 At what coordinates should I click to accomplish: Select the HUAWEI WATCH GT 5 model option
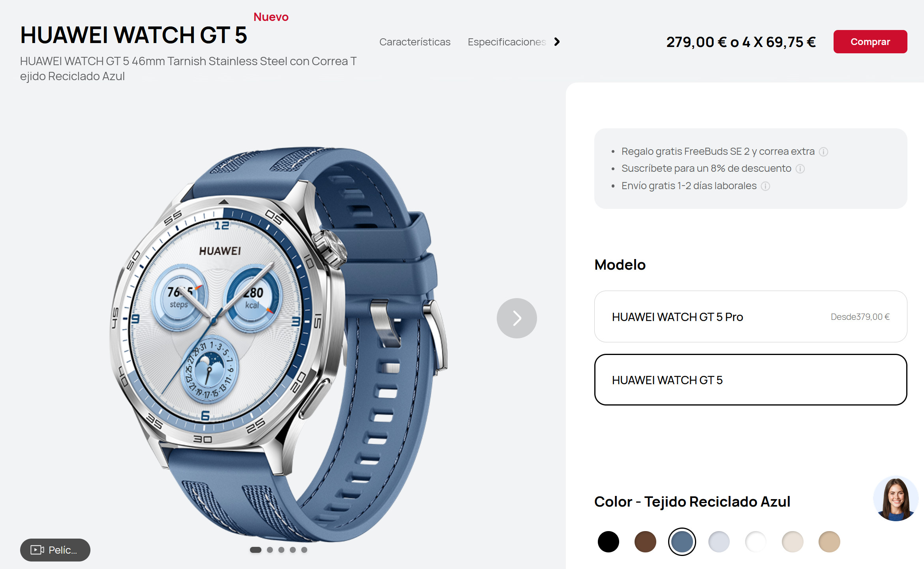point(750,380)
